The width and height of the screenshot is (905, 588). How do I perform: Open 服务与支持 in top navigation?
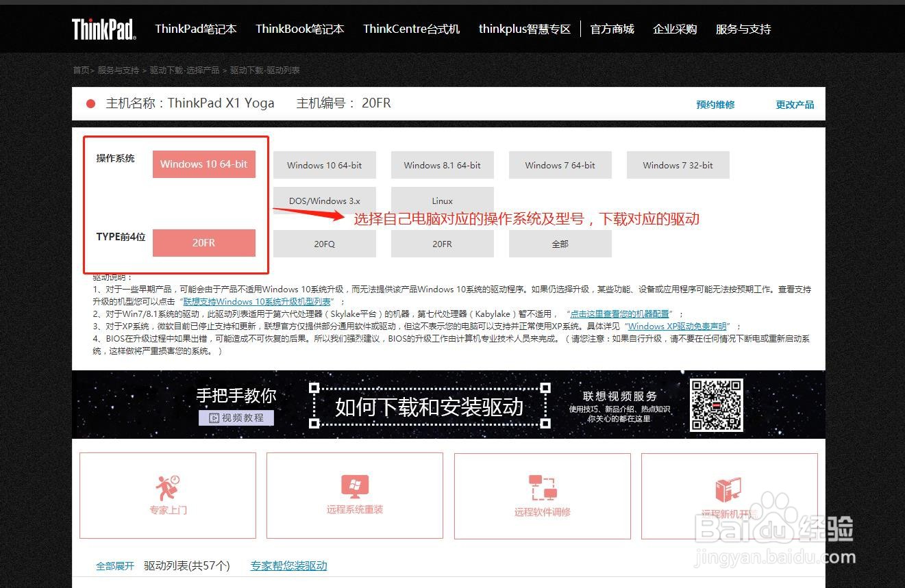(x=743, y=29)
